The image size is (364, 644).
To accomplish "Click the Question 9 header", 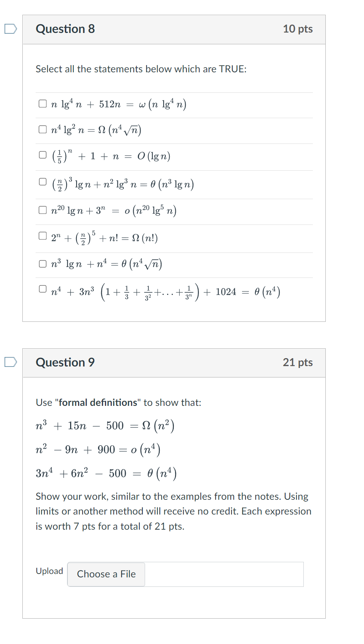I will click(x=65, y=362).
